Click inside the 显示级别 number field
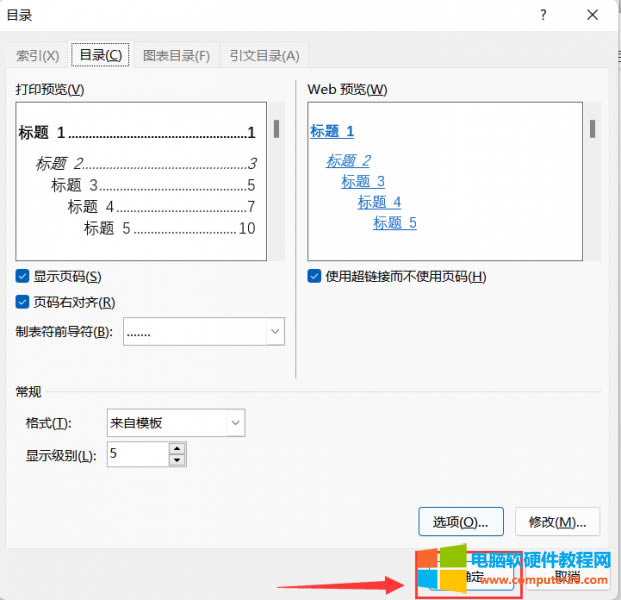 [137, 455]
